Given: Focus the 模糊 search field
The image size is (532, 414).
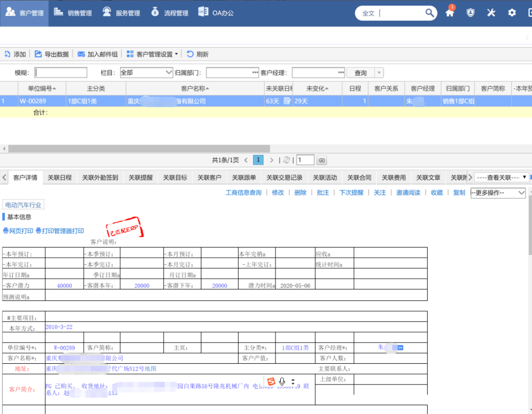Looking at the screenshot, I should click(61, 72).
